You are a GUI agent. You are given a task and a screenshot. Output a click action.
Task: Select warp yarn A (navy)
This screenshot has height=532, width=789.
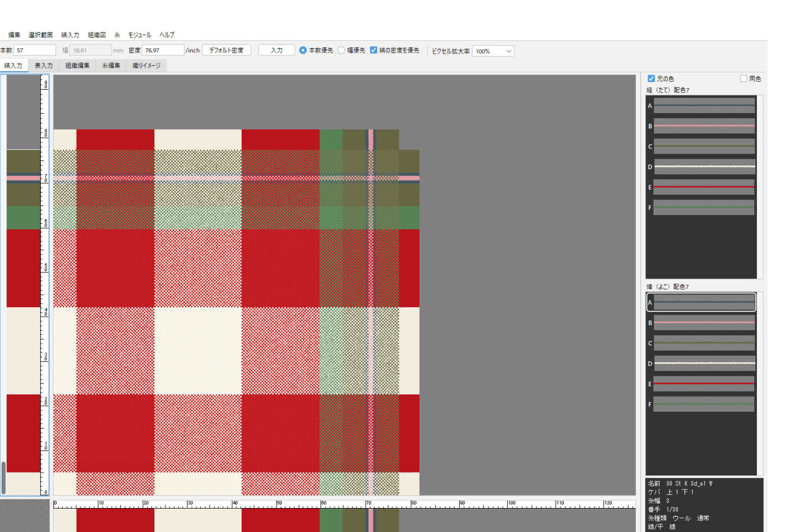704,106
